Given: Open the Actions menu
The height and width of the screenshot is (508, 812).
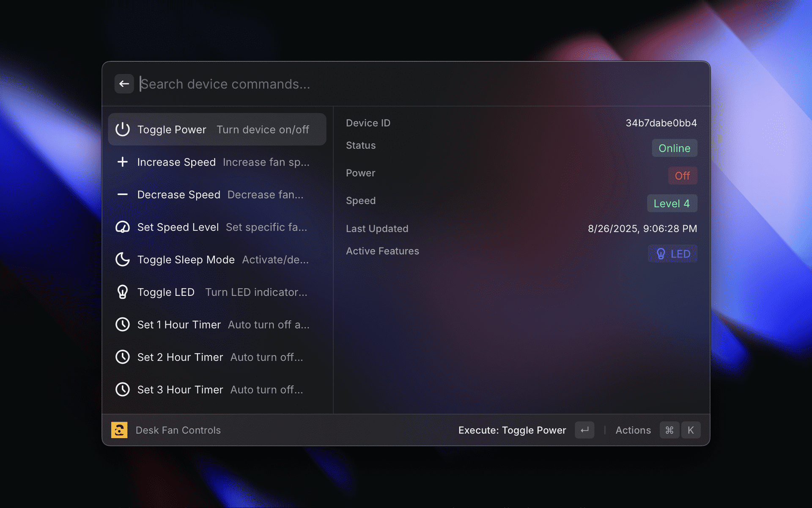Looking at the screenshot, I should 633,430.
